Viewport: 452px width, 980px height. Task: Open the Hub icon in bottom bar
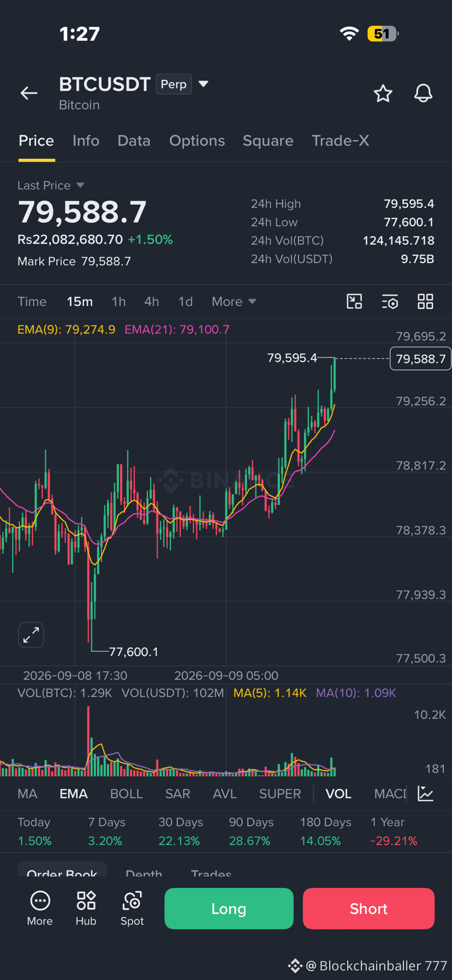coord(86,909)
